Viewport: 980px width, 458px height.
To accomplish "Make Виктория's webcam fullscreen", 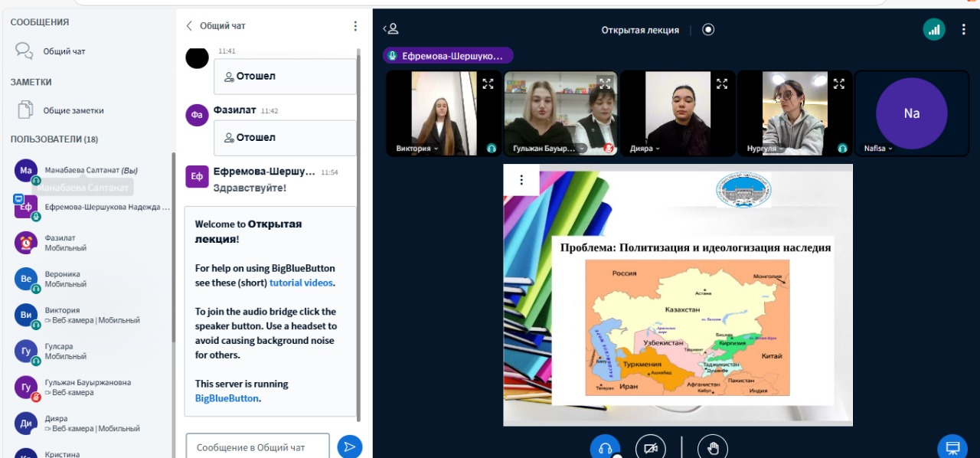I will click(488, 83).
